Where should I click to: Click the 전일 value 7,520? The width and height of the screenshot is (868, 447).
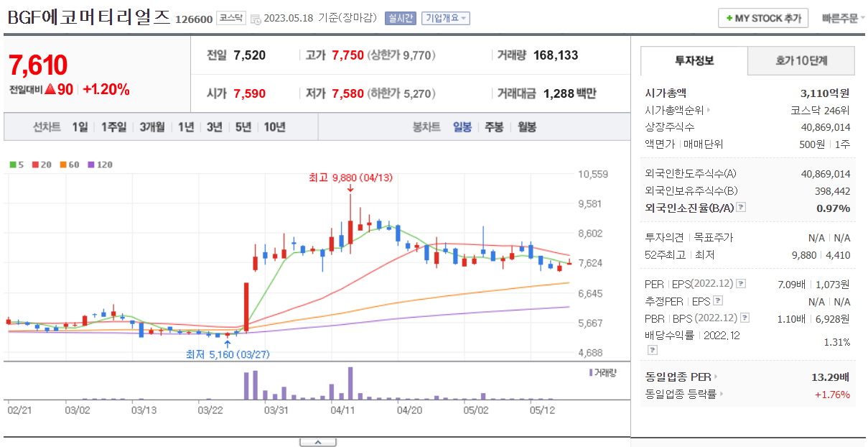coord(250,55)
